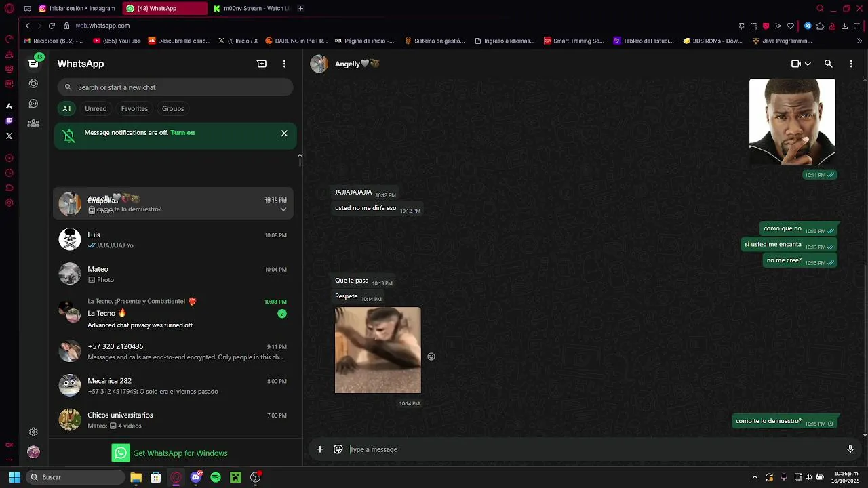Image resolution: width=868 pixels, height=488 pixels.
Task: Open the attach plus icon in message bar
Action: click(x=320, y=449)
